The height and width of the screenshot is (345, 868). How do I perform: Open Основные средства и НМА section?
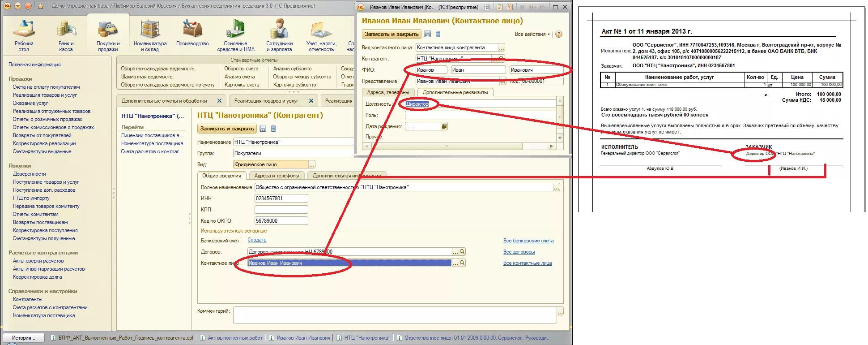pos(236,36)
